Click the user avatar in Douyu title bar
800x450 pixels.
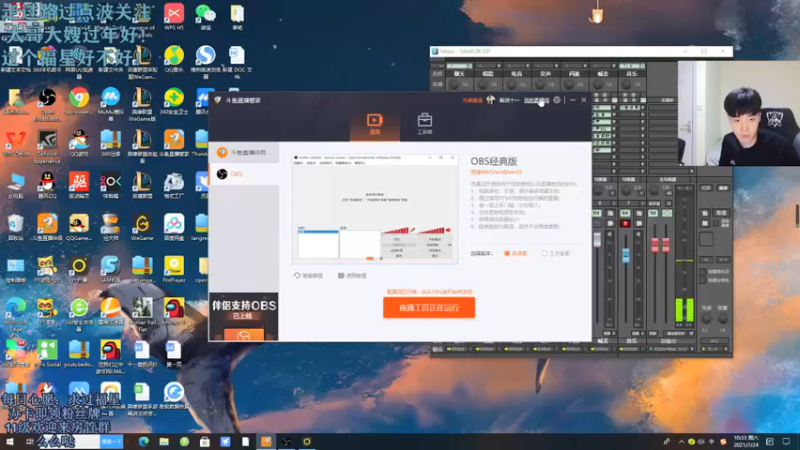(490, 100)
